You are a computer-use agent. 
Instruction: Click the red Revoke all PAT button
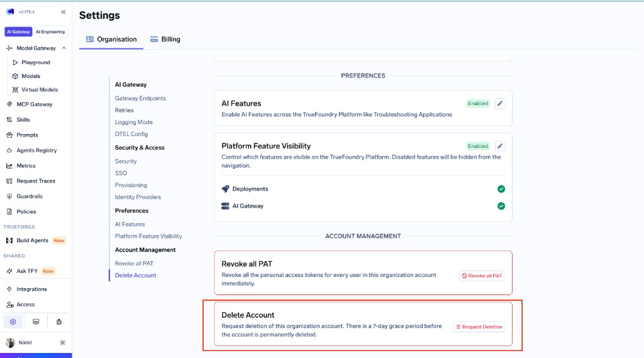(x=482, y=276)
